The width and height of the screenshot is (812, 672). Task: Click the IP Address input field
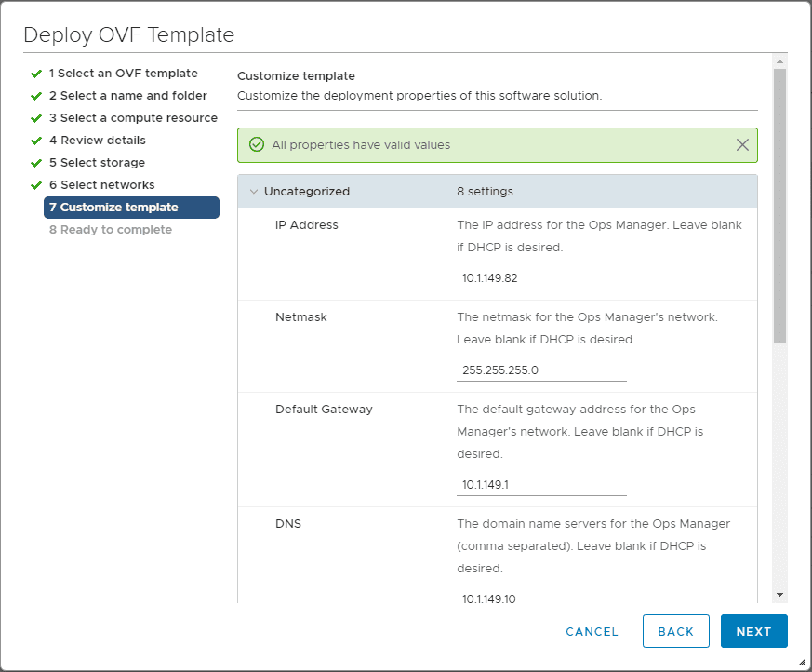541,278
